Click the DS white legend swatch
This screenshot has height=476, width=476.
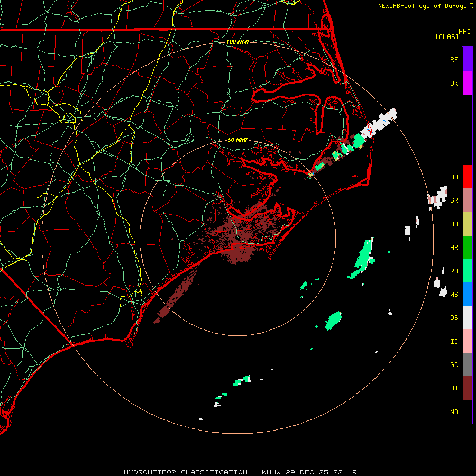(x=467, y=317)
